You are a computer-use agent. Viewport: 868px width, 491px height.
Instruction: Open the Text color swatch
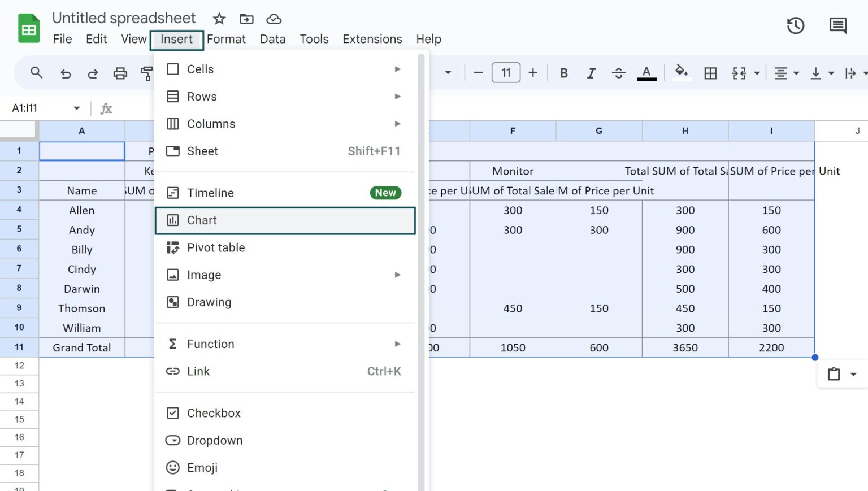(646, 73)
